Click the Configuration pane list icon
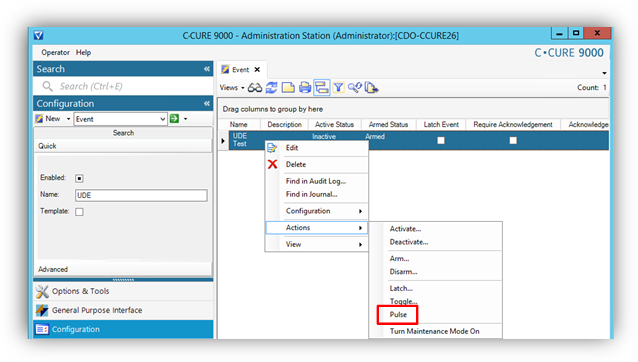 point(42,329)
